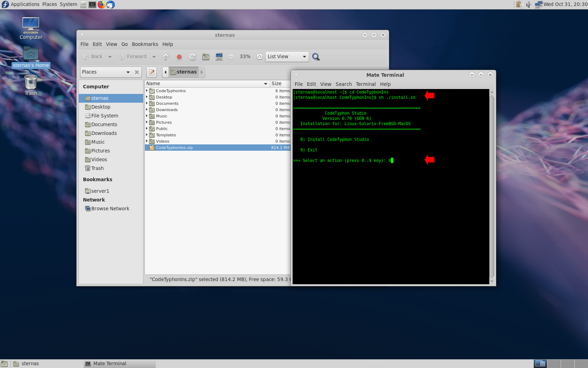Click the Computer toolbar icon
588x368 pixels.
click(219, 57)
